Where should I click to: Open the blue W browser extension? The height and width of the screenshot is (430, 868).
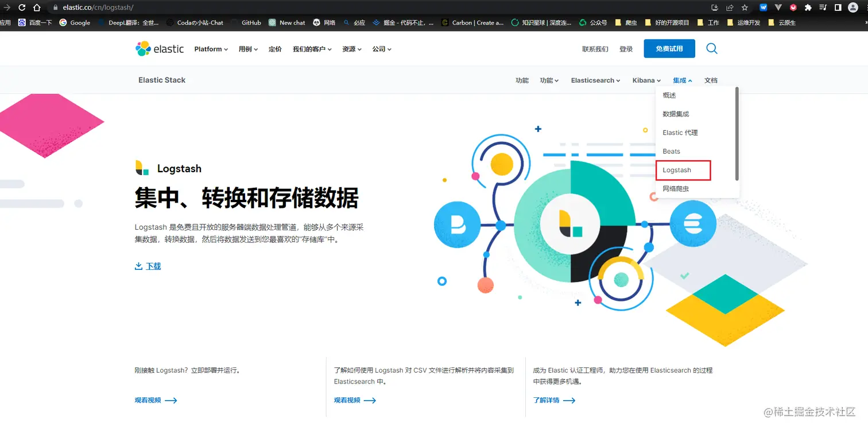[763, 7]
